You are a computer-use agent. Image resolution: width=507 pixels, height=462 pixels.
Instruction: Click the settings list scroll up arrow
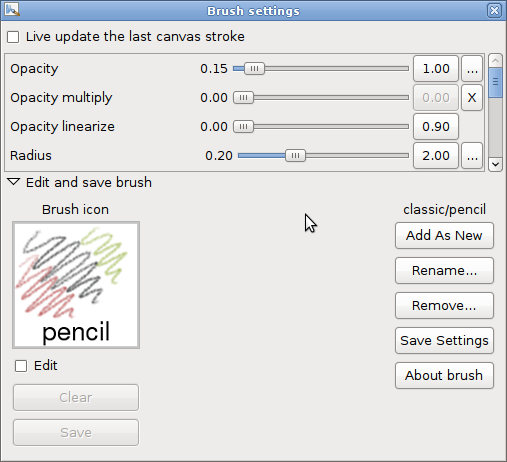pyautogui.click(x=495, y=61)
